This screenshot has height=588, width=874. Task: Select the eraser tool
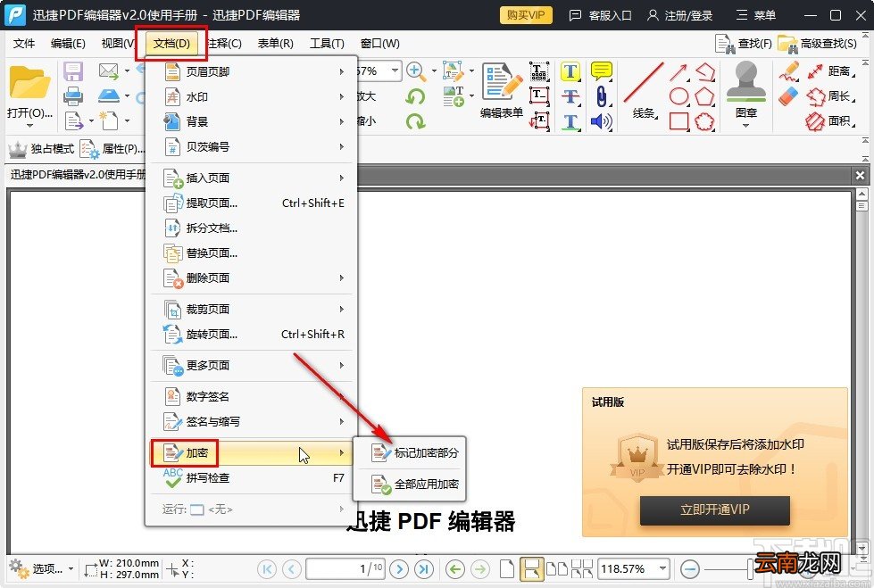(788, 96)
